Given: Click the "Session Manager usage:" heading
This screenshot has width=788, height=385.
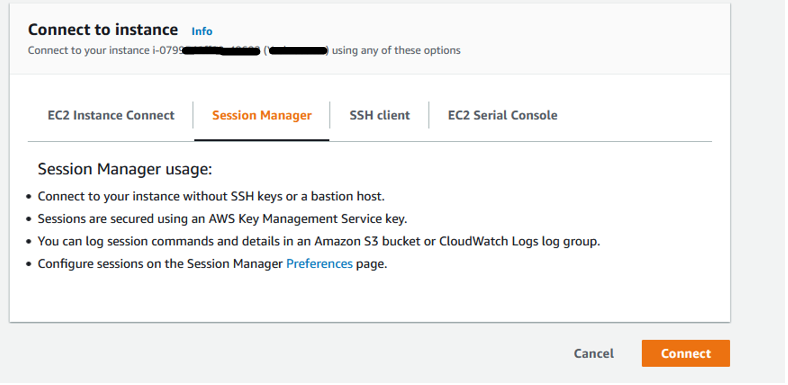Looking at the screenshot, I should pos(125,169).
